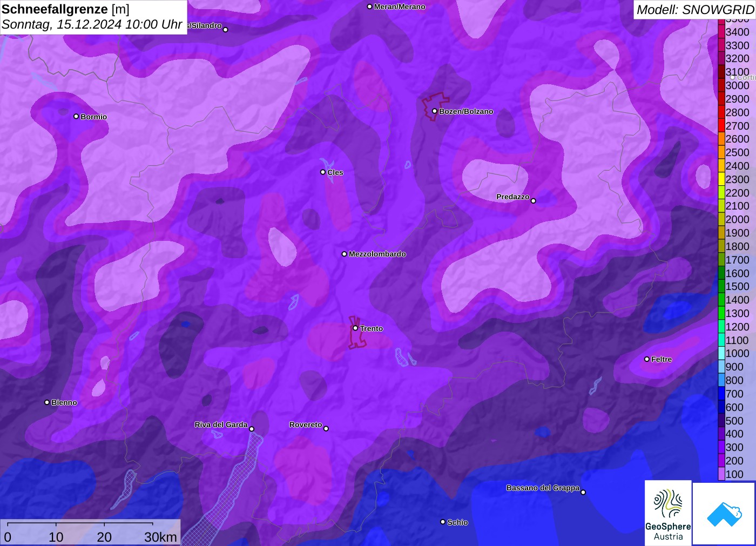756x546 pixels.
Task: Click the Trento city marker dot
Action: click(355, 328)
